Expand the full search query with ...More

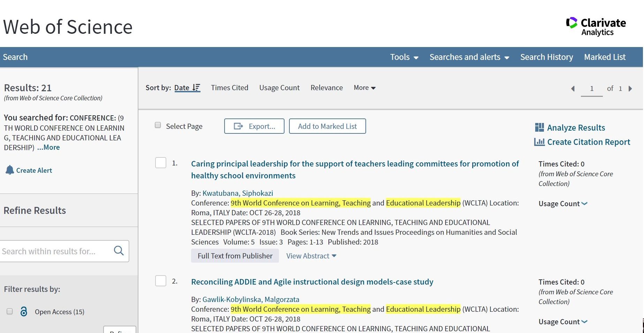coord(48,147)
